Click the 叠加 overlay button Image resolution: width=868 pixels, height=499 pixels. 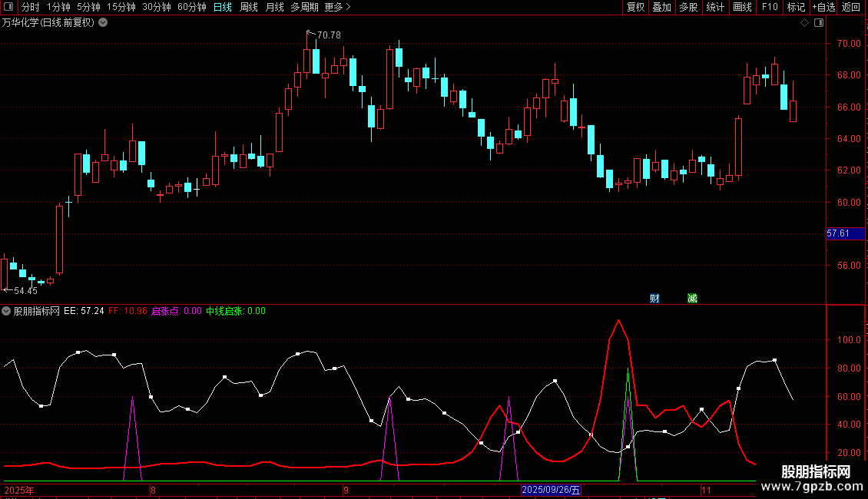tap(661, 7)
